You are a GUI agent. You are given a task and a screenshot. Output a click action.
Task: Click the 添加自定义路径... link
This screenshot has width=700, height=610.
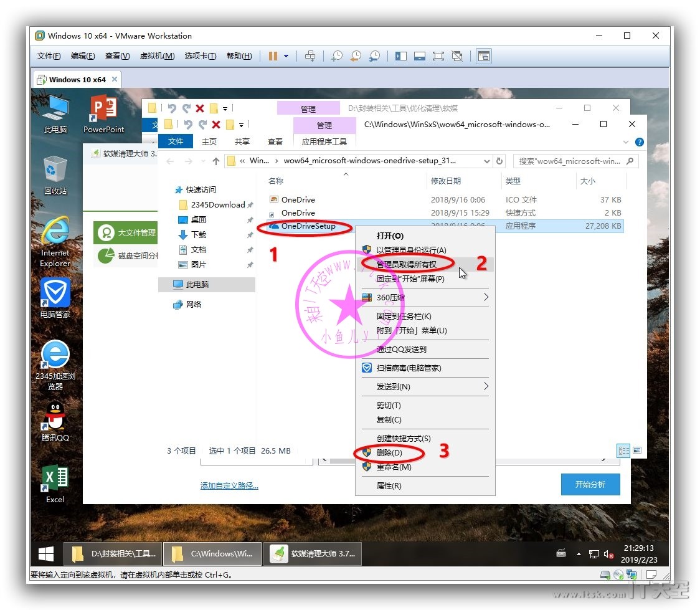coord(229,486)
